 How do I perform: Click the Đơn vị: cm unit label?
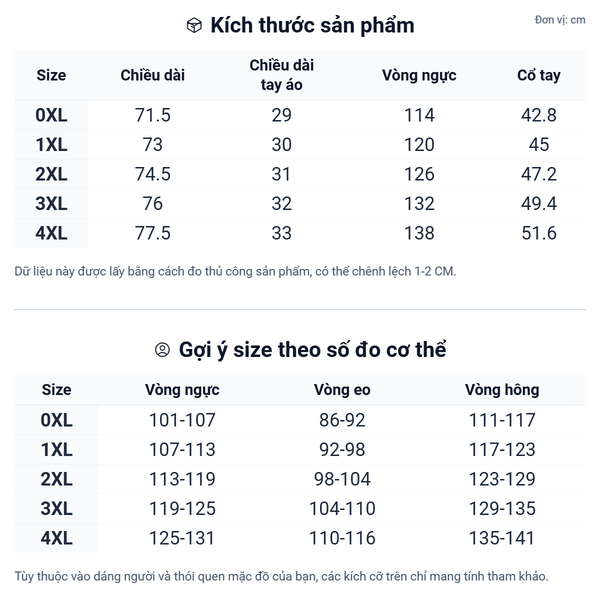click(x=560, y=20)
